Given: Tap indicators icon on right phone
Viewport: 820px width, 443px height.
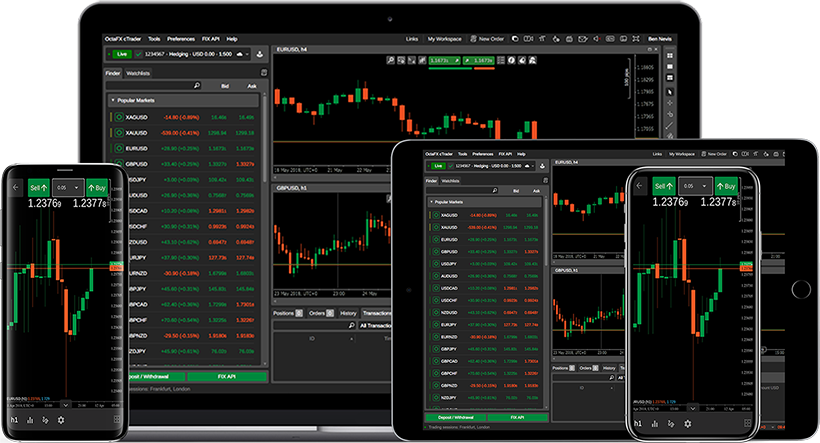Looking at the screenshot, I should 671,424.
